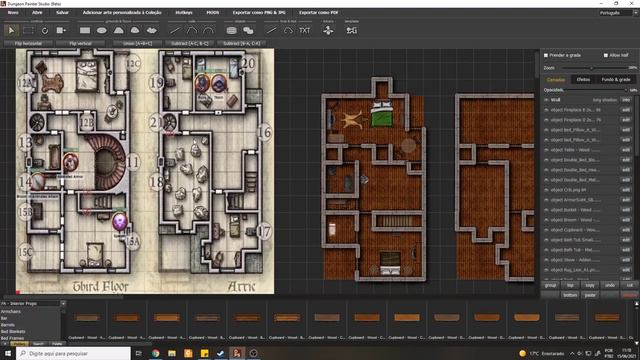Switch to the Camadas tab
This screenshot has width=640, height=360.
click(556, 80)
